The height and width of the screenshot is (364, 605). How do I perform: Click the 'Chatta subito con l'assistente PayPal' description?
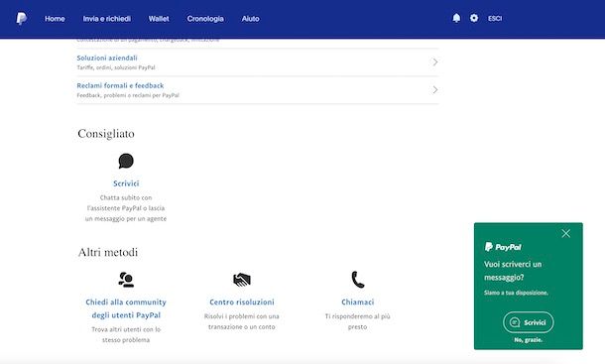click(126, 208)
